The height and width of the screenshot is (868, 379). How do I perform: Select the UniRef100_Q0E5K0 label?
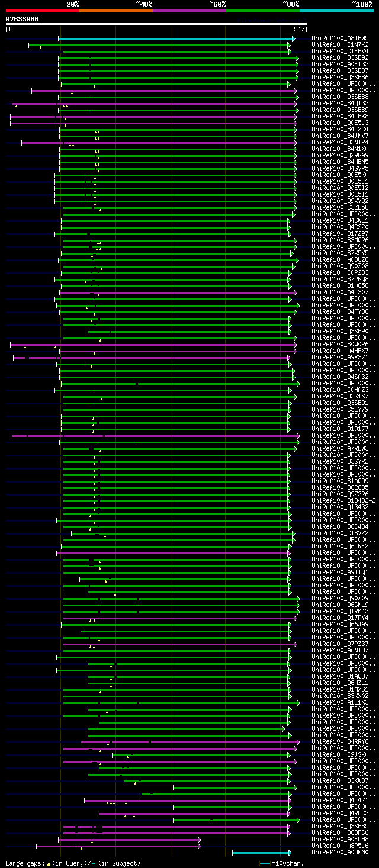pos(340,175)
